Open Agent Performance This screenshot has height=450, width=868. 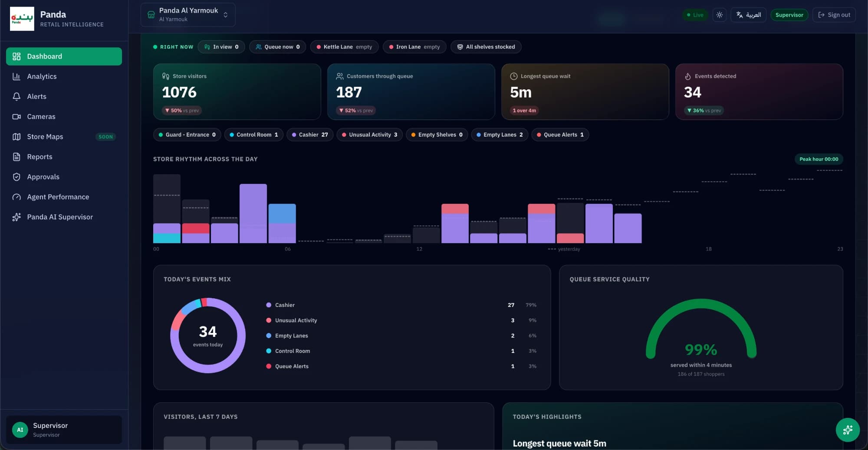coord(64,197)
